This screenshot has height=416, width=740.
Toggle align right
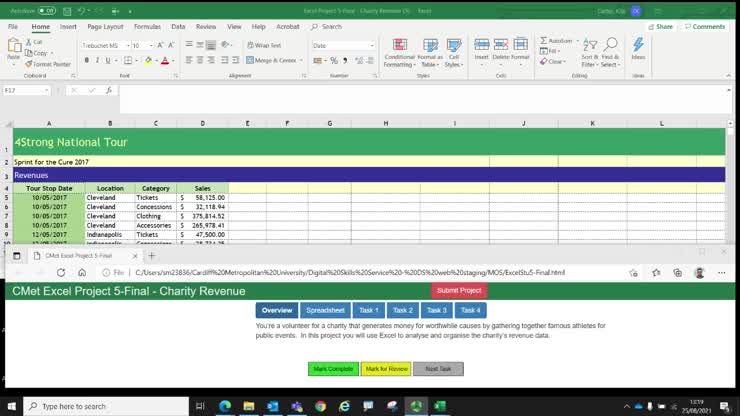(x=211, y=60)
